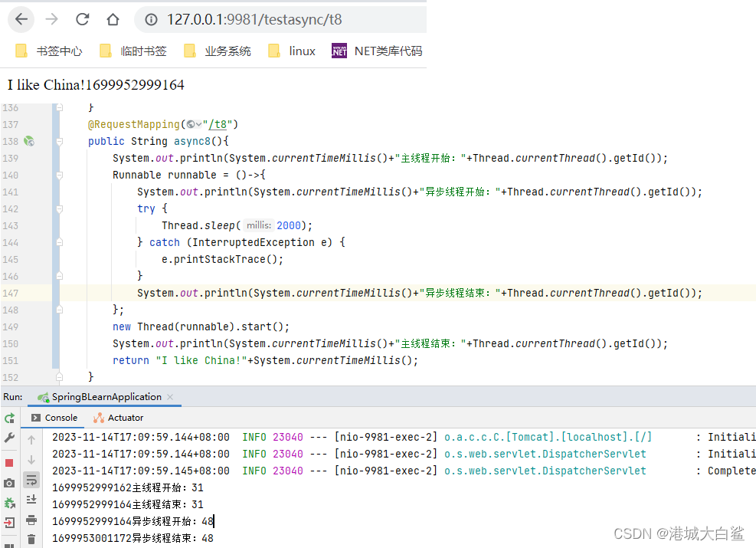
Task: Toggle soft-wrap in the console
Action: (x=31, y=479)
